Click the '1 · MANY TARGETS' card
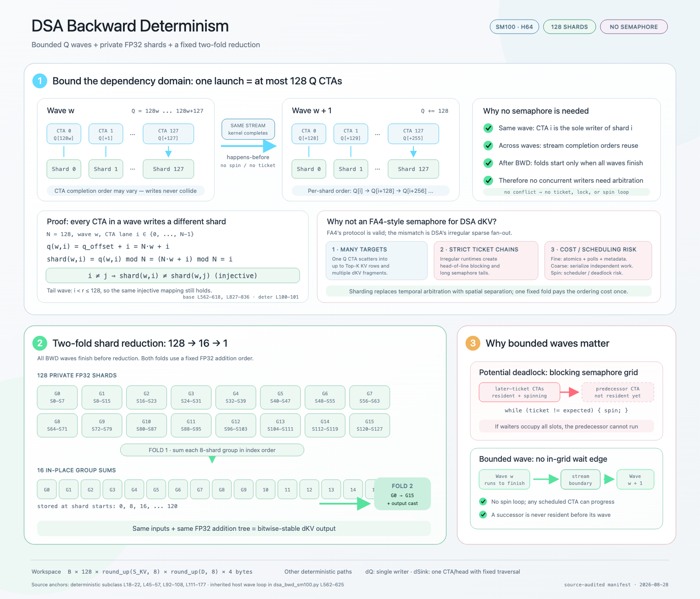700x599 pixels. point(377,261)
